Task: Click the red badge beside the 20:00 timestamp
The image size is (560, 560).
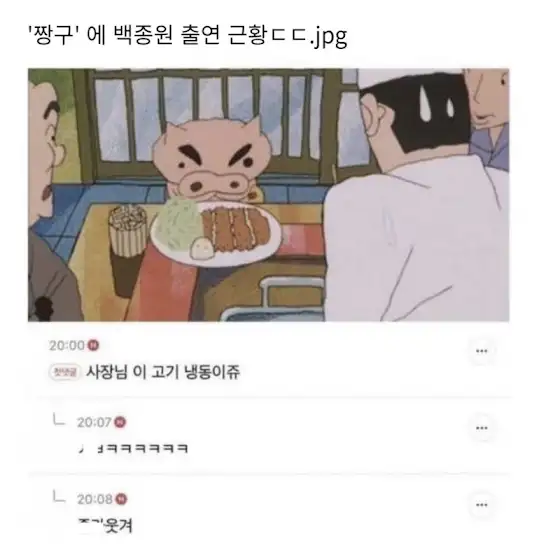Action: (x=93, y=345)
